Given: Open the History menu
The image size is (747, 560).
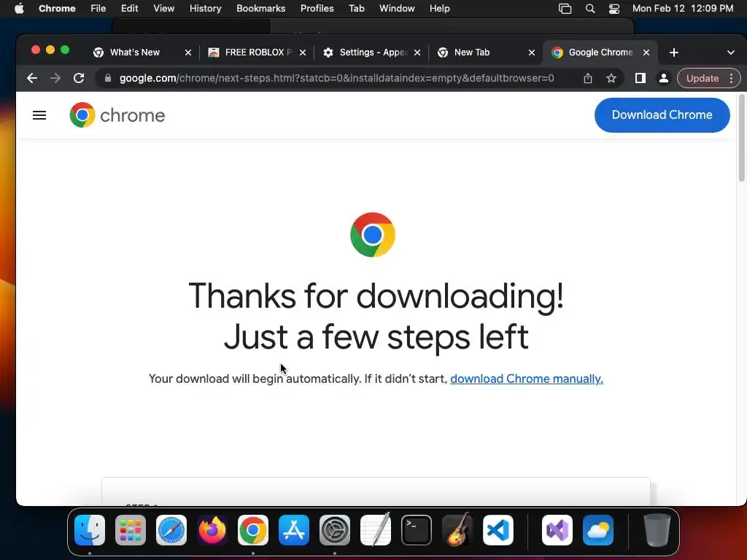Looking at the screenshot, I should point(205,9).
